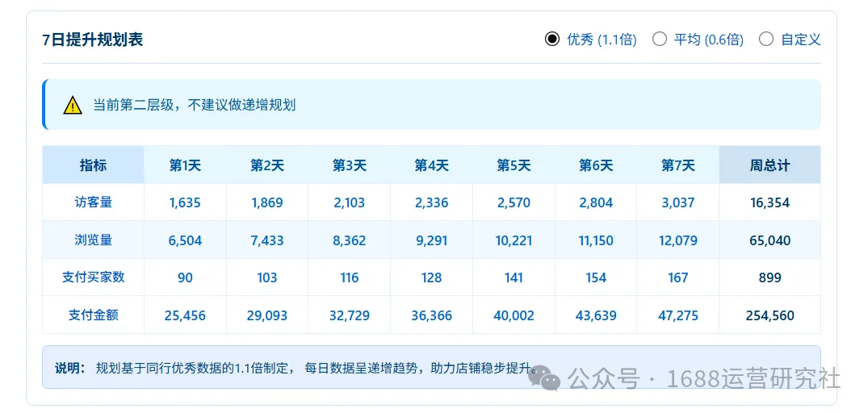Click the 说明 note label

click(x=69, y=368)
